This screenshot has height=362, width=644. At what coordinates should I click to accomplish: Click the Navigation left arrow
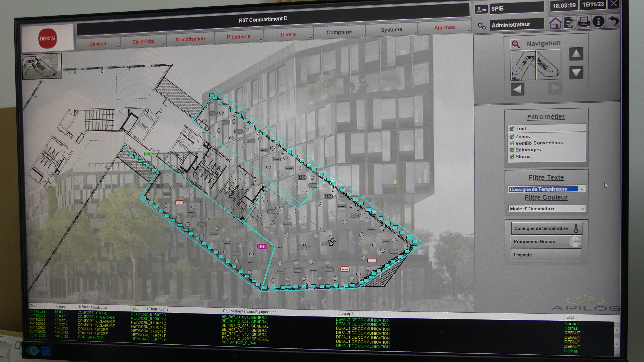(x=517, y=89)
